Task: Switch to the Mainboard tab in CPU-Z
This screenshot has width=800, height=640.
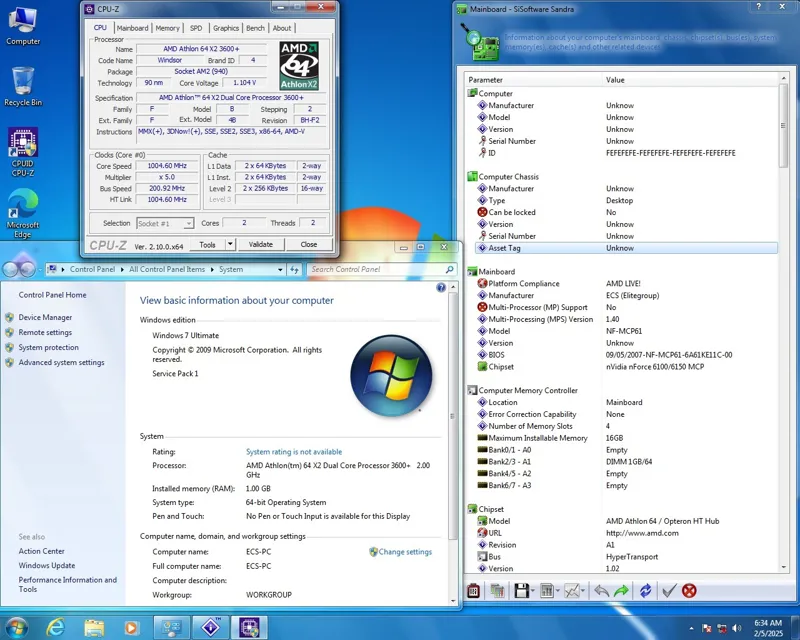Action: tap(132, 28)
